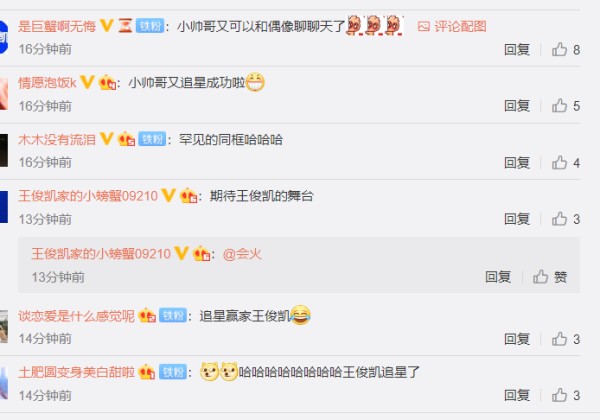Open the 评论配图 image attachment

coord(452,26)
